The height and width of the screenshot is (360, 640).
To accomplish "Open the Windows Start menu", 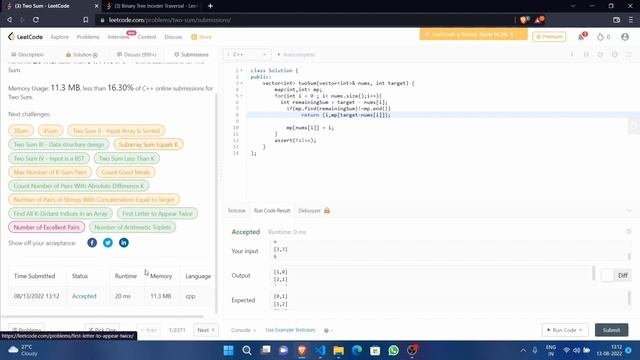I will pos(229,350).
